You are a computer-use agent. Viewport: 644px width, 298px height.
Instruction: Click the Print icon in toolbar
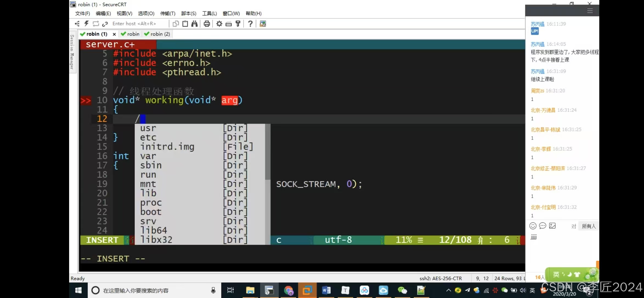207,24
